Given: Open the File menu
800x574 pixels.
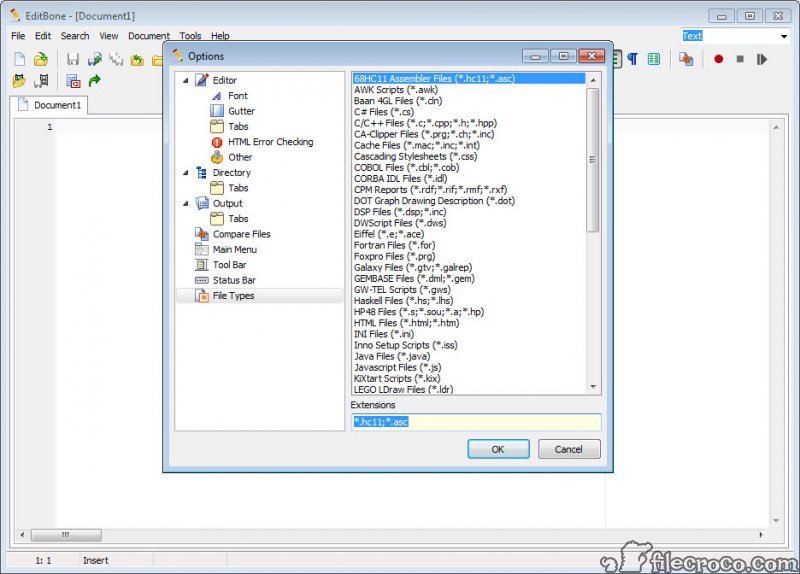Looking at the screenshot, I should tap(18, 36).
